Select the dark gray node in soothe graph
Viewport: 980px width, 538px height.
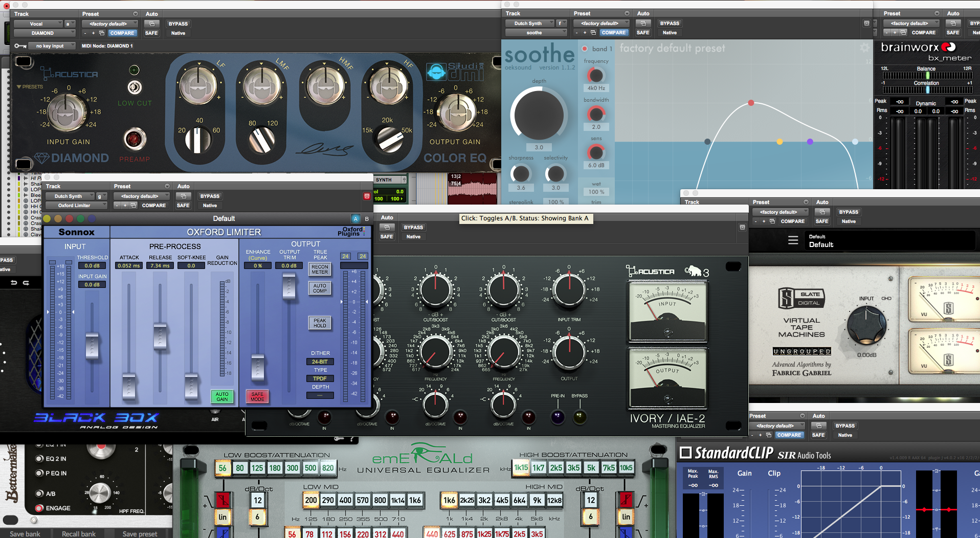pyautogui.click(x=707, y=142)
